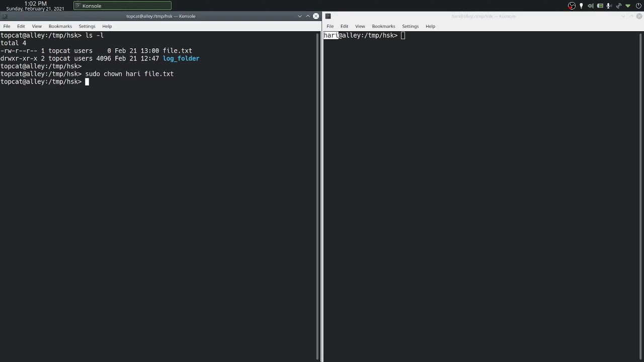Click left terminal's active cursor prompt line

click(44, 81)
